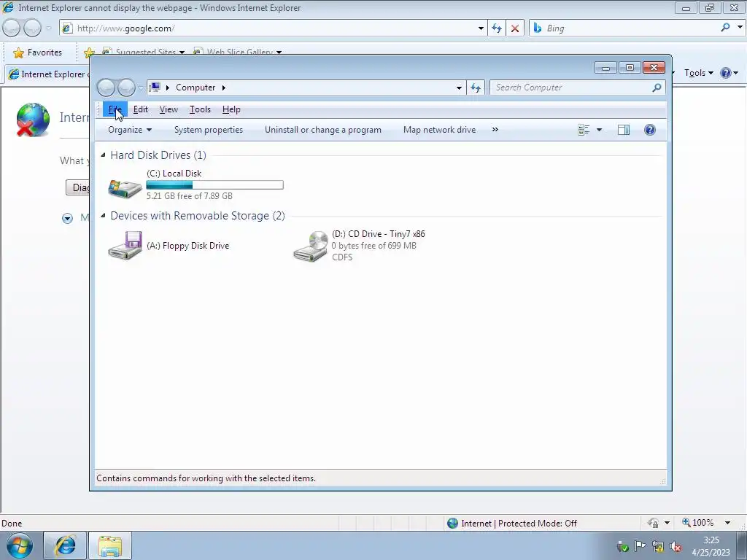Open the Favorites button in Internet Explorer
Viewport: 747px width, 560px height.
pos(38,52)
